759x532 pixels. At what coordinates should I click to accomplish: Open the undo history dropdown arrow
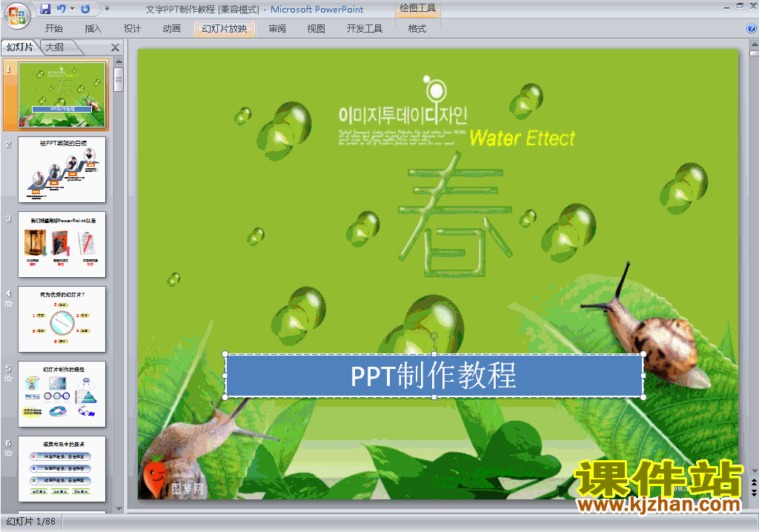pyautogui.click(x=72, y=9)
